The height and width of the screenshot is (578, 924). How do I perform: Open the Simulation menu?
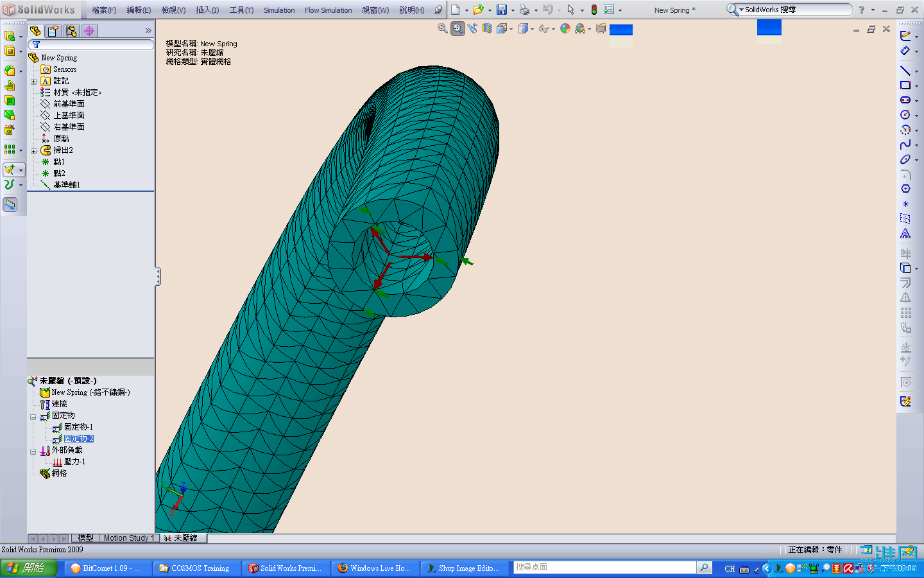tap(279, 10)
